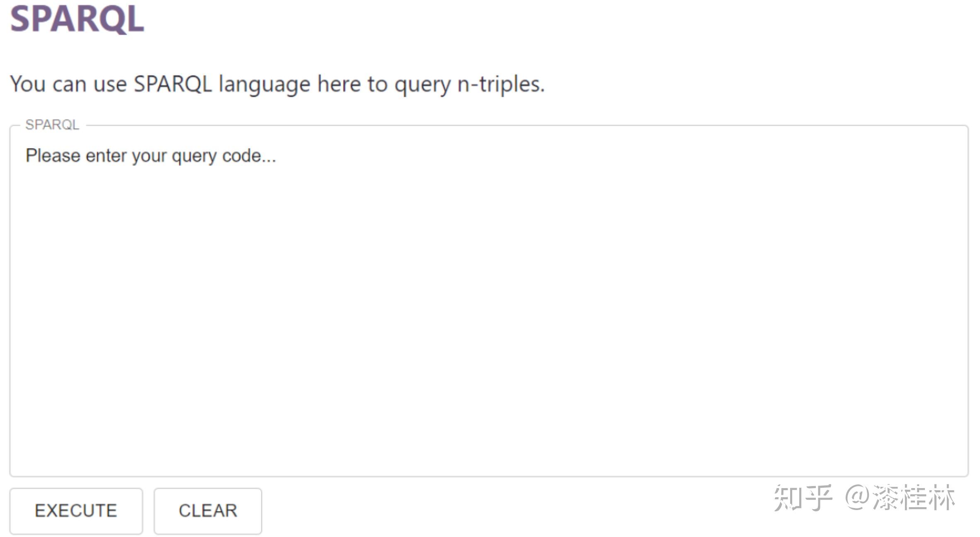980x537 pixels.
Task: Click the 'Please enter your query code...' placeholder
Action: pos(150,156)
